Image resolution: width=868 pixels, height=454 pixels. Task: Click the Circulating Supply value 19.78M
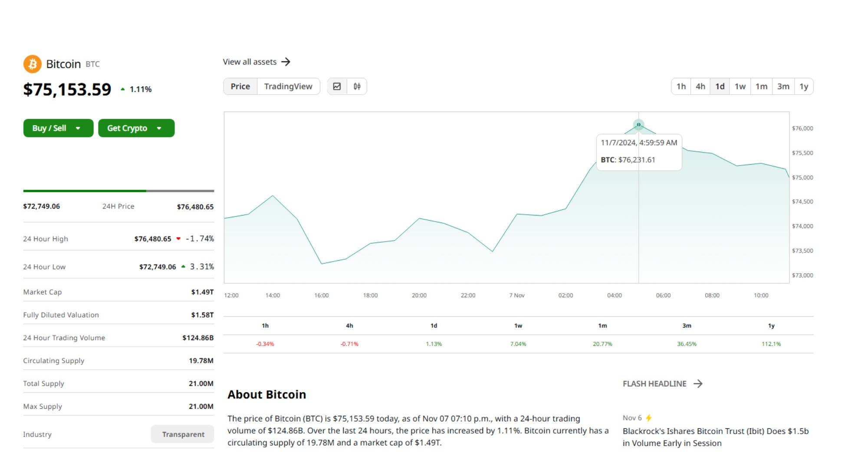click(x=201, y=361)
